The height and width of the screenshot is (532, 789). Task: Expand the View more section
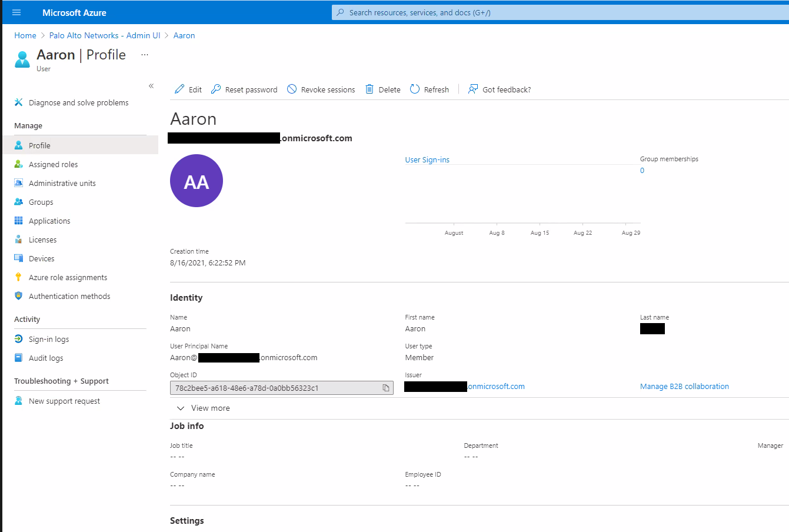pyautogui.click(x=203, y=408)
